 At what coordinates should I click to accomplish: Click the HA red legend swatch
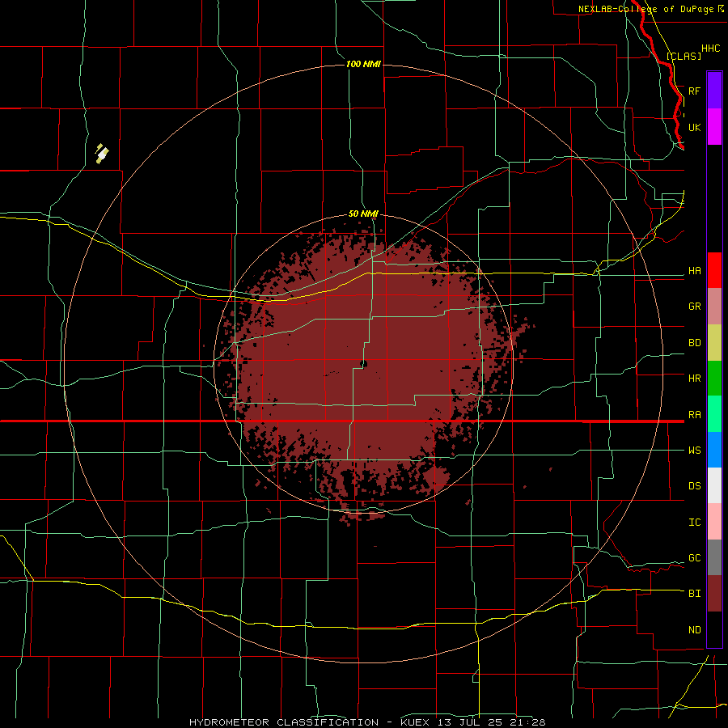[714, 270]
